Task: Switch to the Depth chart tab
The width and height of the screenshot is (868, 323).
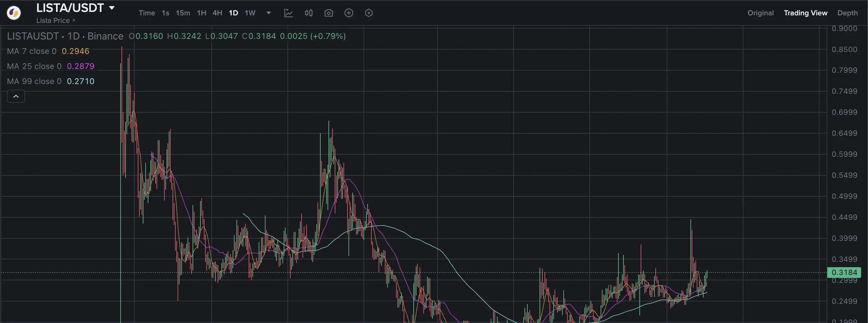Action: click(847, 13)
